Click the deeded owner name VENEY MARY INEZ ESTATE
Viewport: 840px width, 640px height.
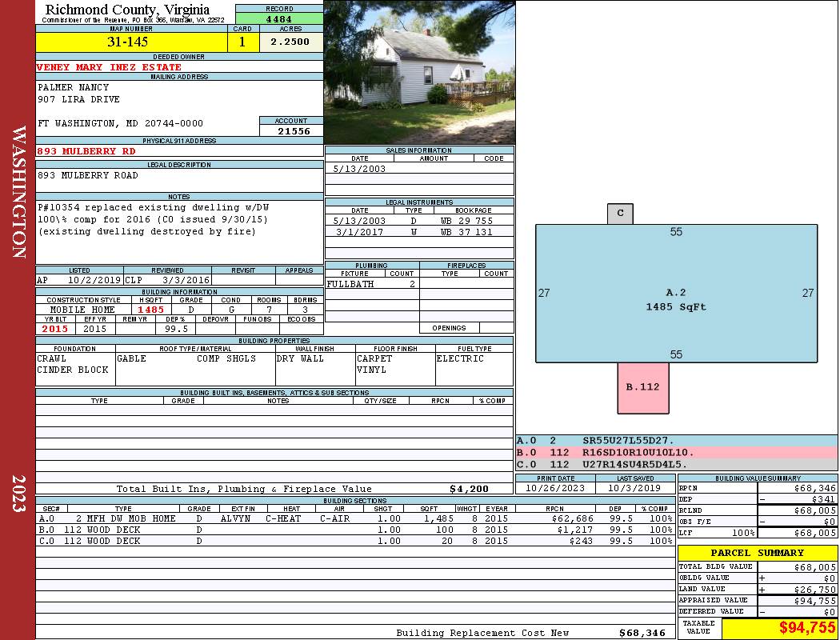point(110,67)
